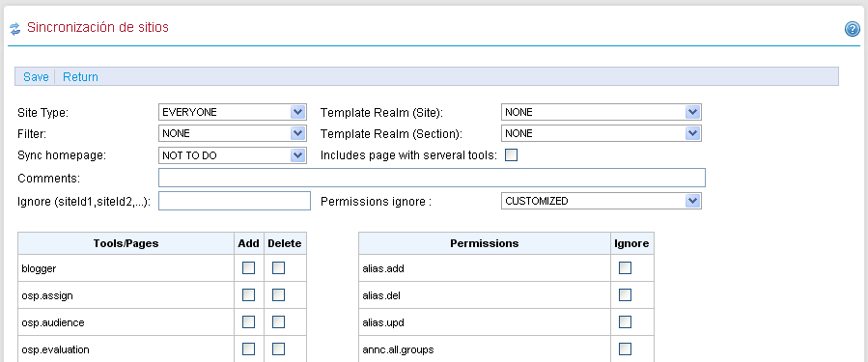This screenshot has width=868, height=362.
Task: Click the Delete column header
Action: (x=285, y=243)
